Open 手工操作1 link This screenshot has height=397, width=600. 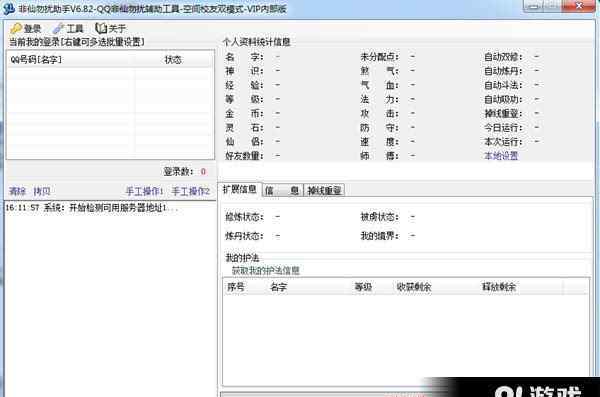point(145,191)
